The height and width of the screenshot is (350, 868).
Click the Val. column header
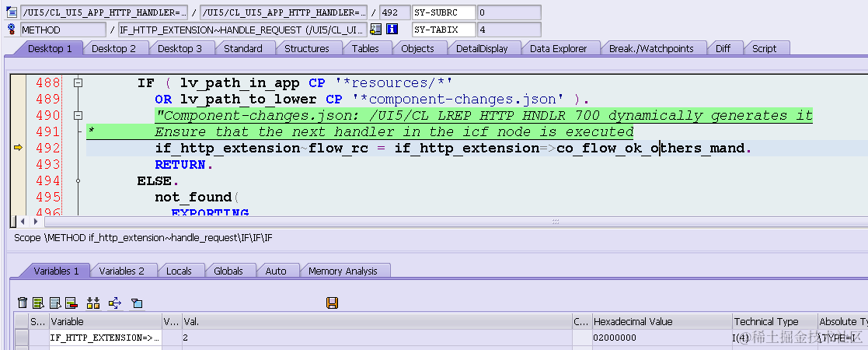[377, 321]
